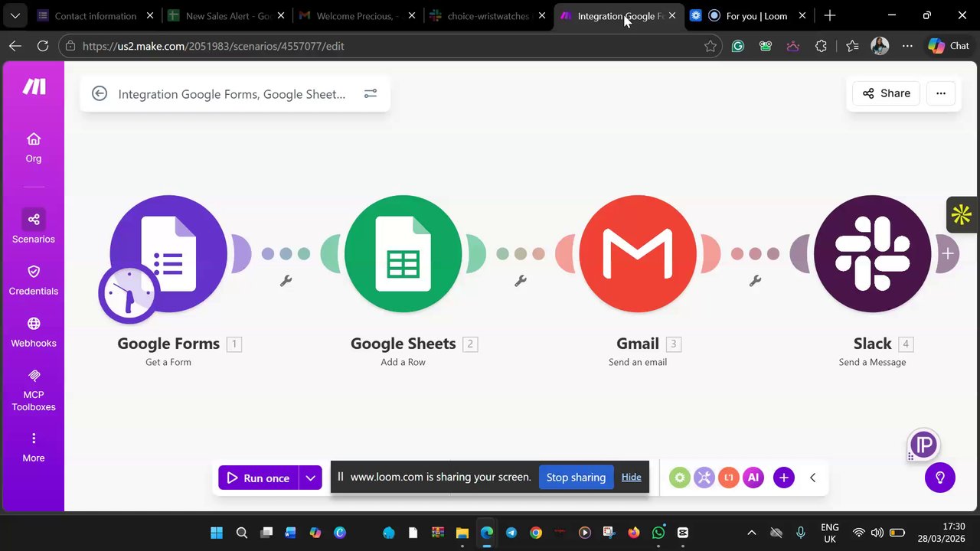Open the lightbulb help button
980x551 pixels.
pyautogui.click(x=940, y=478)
